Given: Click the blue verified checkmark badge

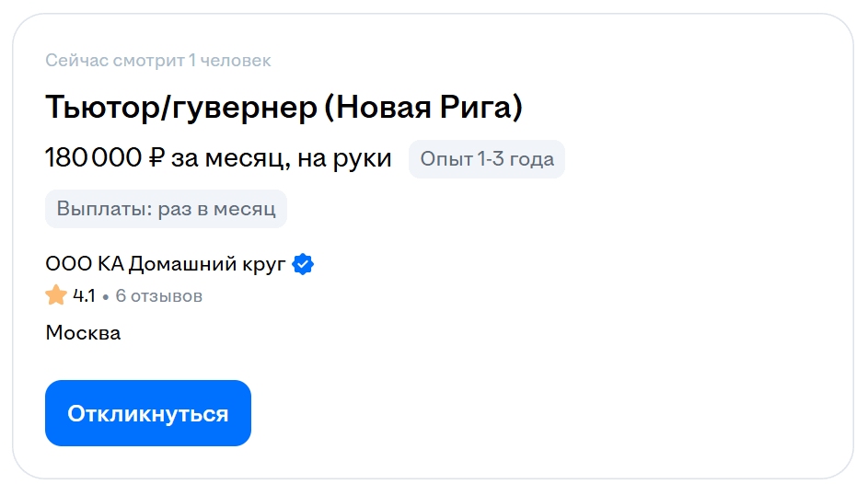Looking at the screenshot, I should 303,264.
